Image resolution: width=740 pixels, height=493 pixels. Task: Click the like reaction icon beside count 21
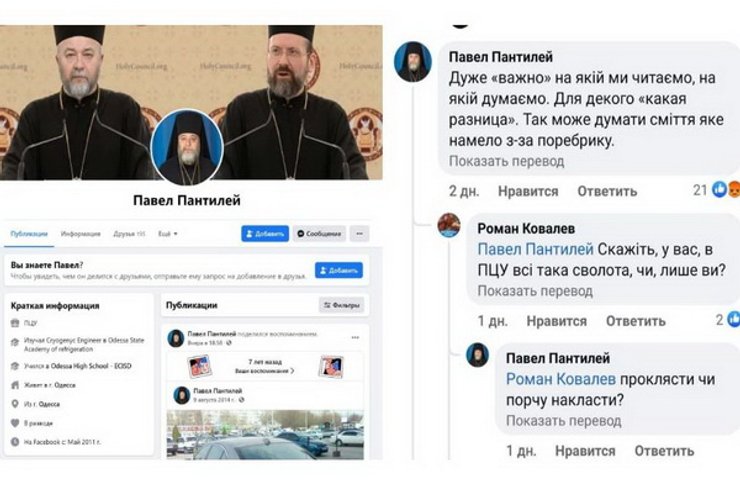click(x=719, y=189)
